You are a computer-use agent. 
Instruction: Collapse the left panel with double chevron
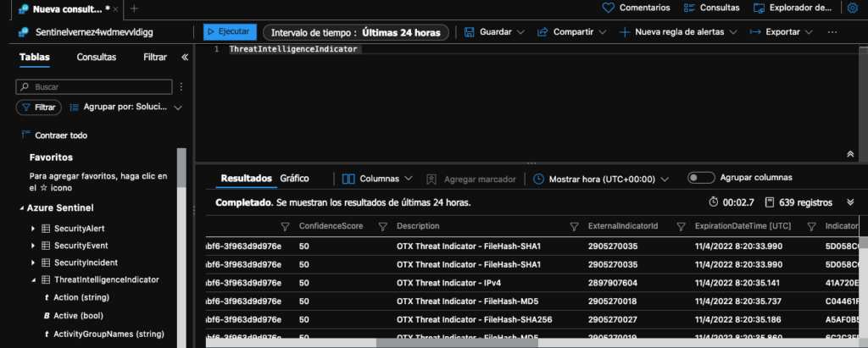click(x=185, y=58)
